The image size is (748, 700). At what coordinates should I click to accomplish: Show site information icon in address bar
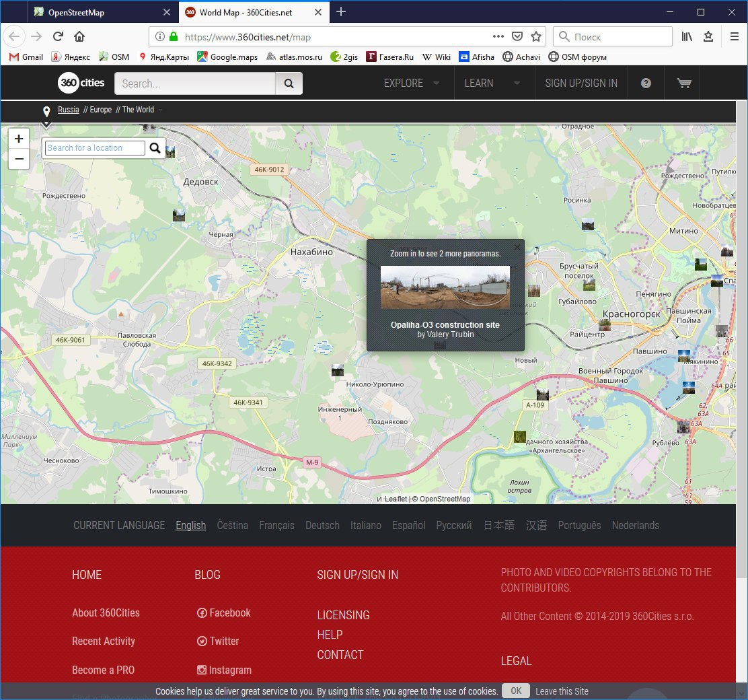[x=160, y=36]
